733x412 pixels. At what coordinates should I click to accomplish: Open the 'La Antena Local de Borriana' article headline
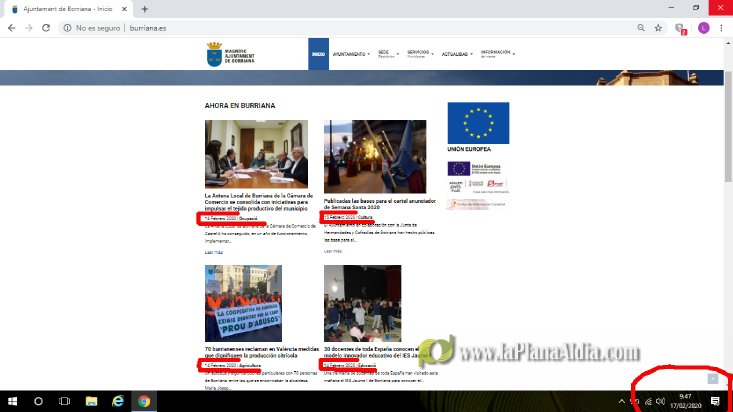(x=259, y=202)
